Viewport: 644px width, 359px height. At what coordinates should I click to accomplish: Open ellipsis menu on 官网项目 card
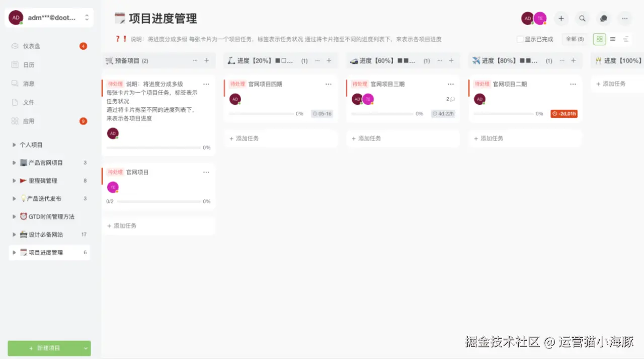pos(206,172)
